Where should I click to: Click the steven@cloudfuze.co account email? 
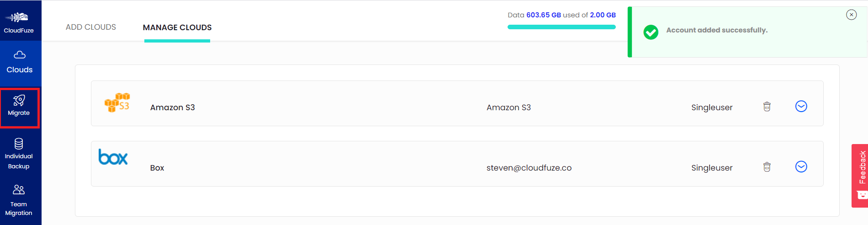tap(529, 168)
